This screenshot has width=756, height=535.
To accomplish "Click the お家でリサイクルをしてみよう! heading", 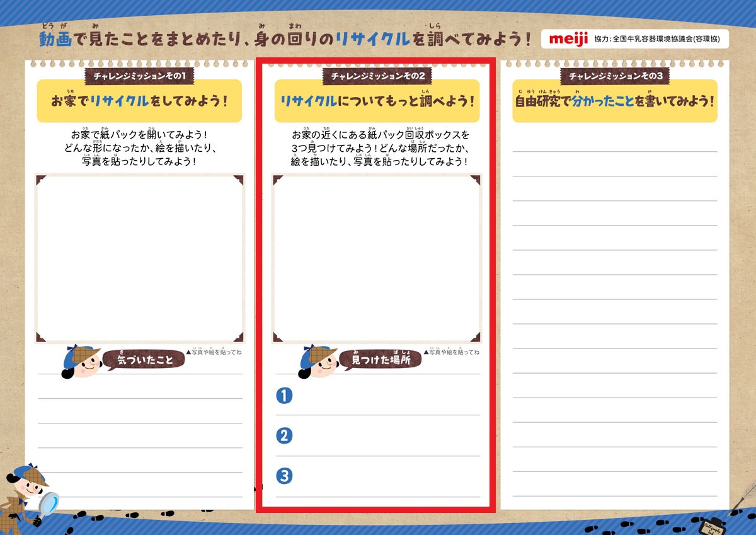I will pyautogui.click(x=139, y=101).
